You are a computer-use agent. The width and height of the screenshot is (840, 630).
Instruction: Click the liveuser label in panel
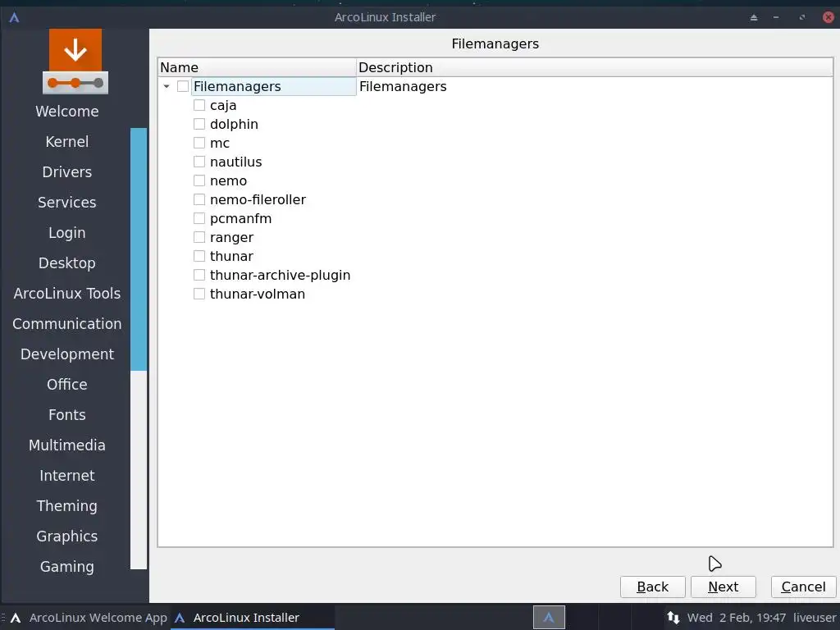(x=815, y=618)
